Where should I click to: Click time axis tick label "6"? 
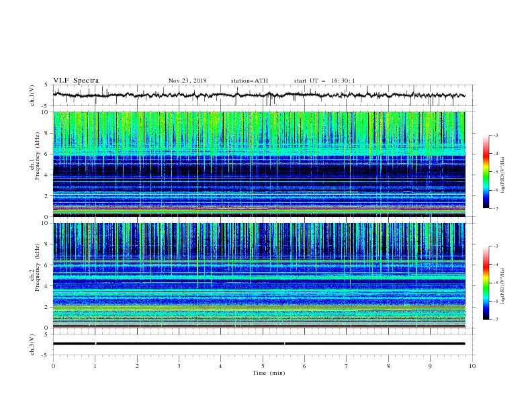pos(304,366)
